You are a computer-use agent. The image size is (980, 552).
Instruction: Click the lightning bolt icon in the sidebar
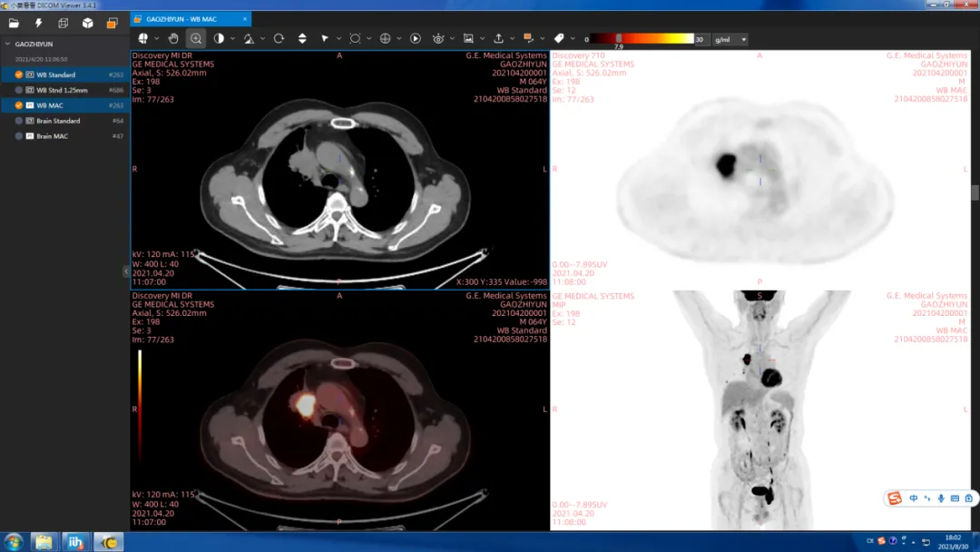point(39,24)
